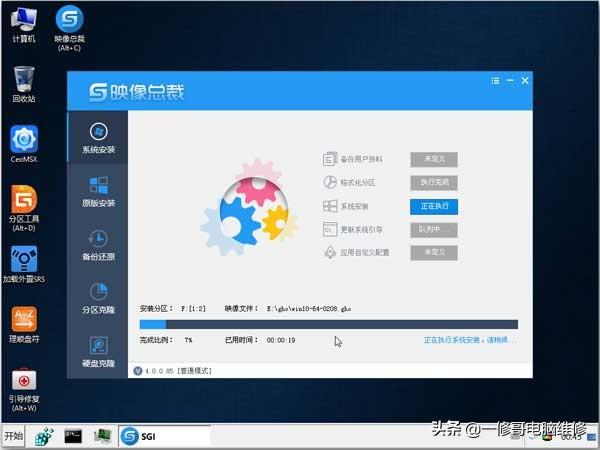This screenshot has width=600, height=450.
Task: Switch to 原版安装 sidebar tab
Action: [x=98, y=191]
